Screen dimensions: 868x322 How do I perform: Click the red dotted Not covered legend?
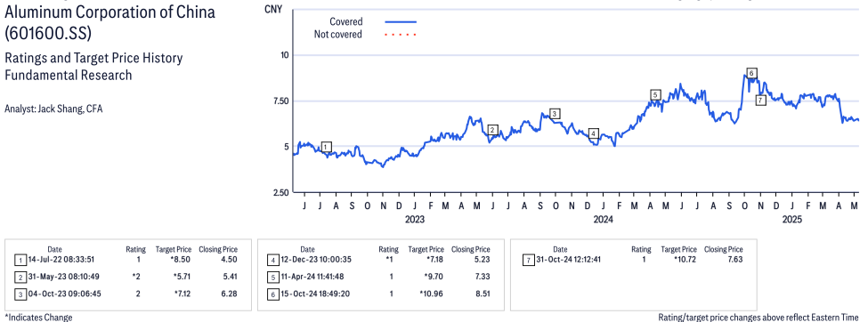(x=401, y=35)
